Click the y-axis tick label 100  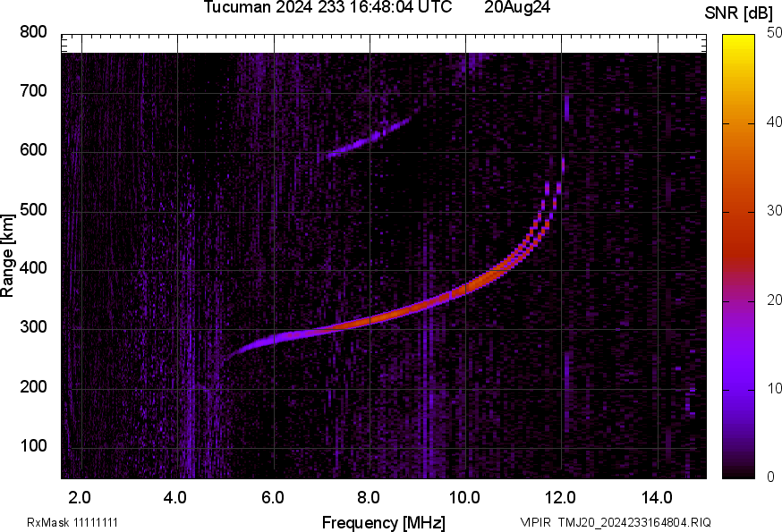point(33,445)
